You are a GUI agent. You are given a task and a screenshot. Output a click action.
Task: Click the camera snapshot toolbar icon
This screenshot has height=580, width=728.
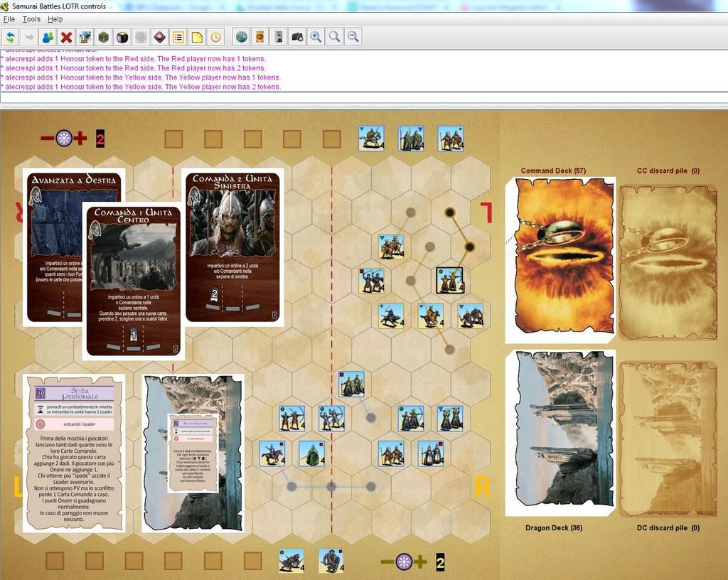click(x=297, y=37)
